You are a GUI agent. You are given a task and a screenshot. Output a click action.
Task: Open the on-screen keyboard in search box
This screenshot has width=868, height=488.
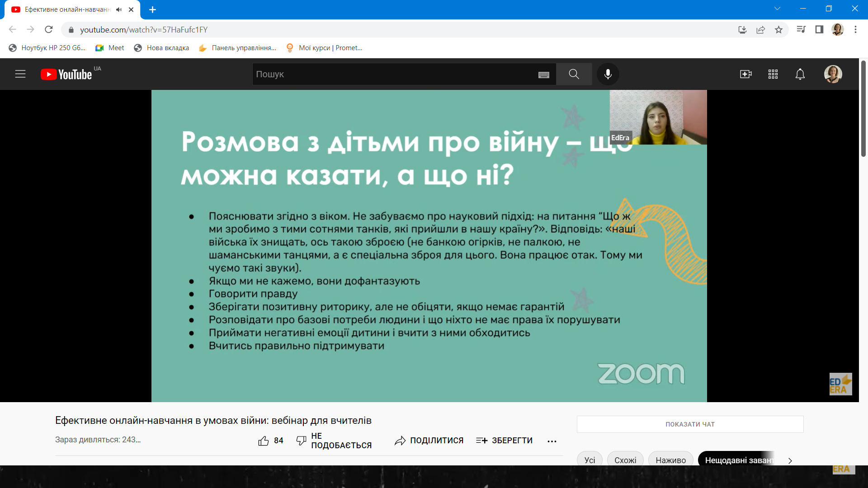pos(544,75)
